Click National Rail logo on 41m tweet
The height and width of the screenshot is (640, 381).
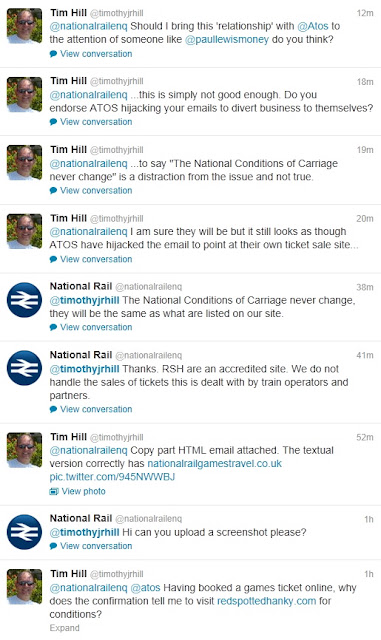point(25,368)
